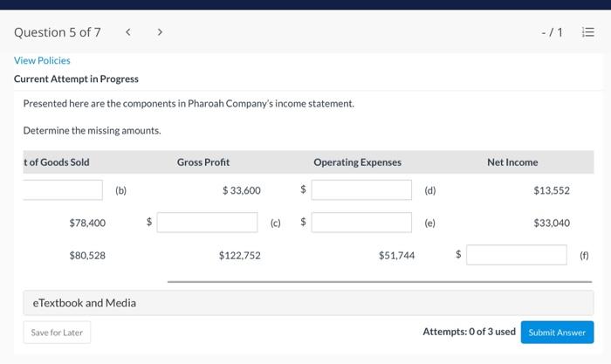
Task: Click the Current Attempt in Progress heading
Action: click(76, 79)
